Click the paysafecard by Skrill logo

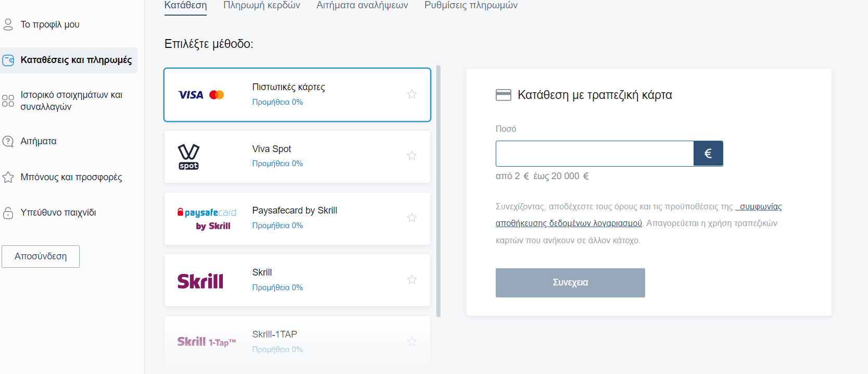[x=207, y=219]
